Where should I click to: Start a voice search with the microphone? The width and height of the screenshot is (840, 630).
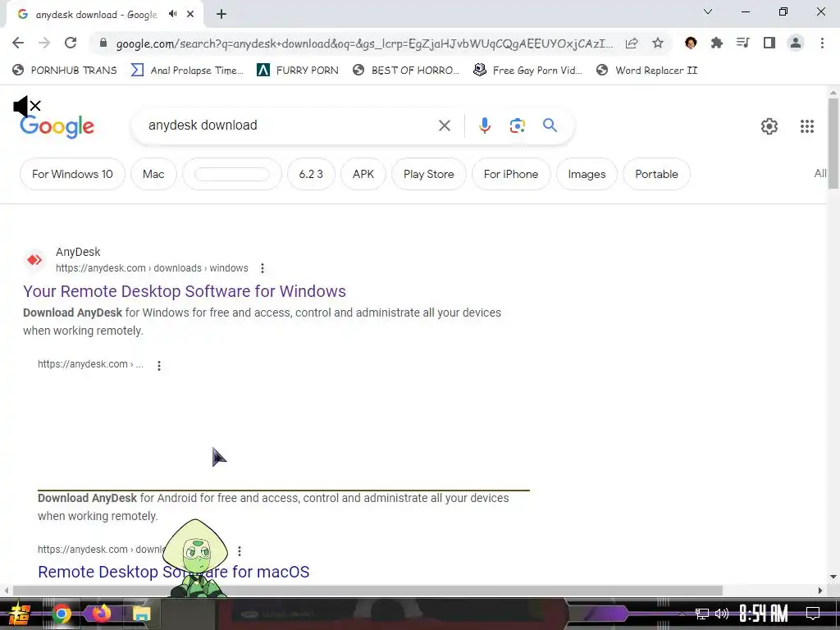coord(484,126)
